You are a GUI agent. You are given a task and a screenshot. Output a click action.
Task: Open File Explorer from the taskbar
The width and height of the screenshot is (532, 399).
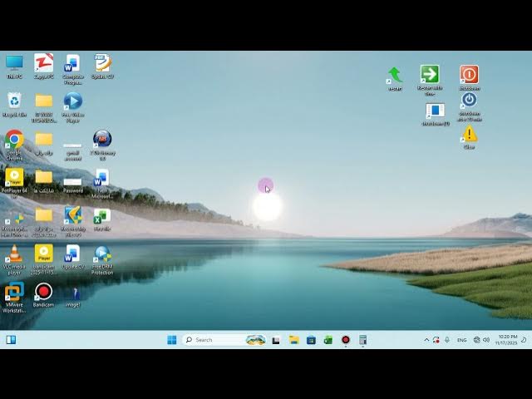[293, 340]
